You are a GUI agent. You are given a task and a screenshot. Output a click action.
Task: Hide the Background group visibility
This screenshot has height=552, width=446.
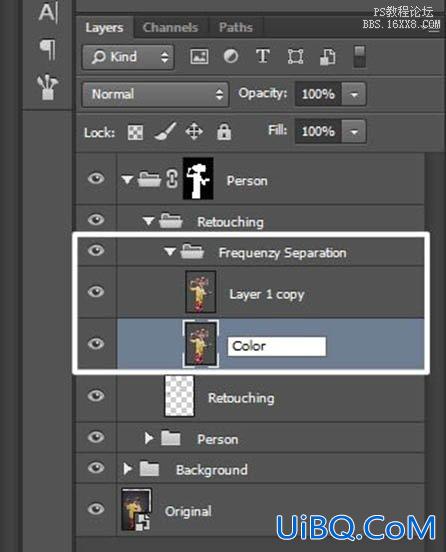(96, 468)
